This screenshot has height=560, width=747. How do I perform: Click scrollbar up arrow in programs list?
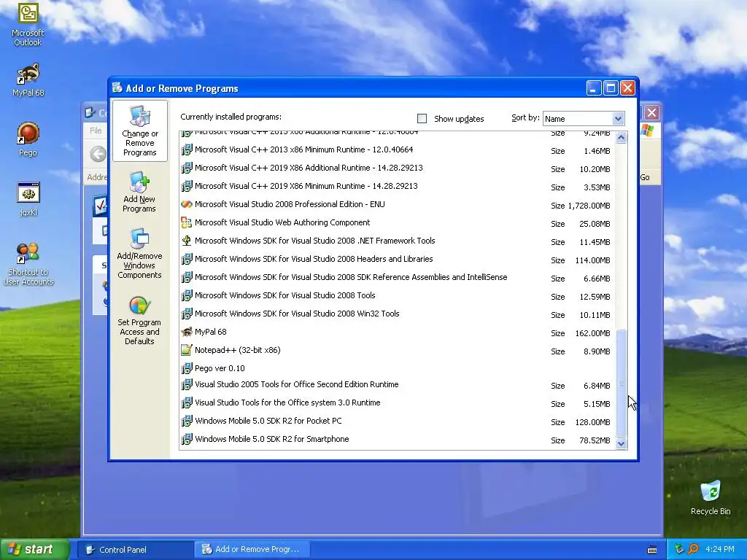pos(621,138)
